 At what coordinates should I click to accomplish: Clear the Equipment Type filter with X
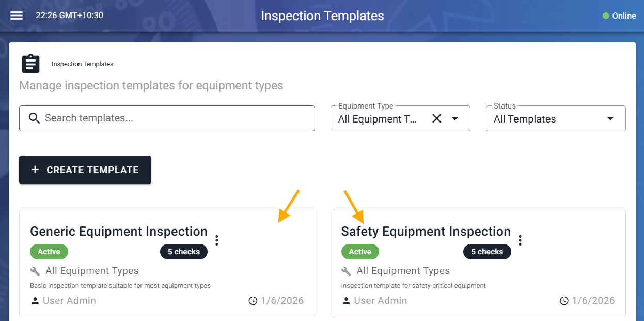[436, 118]
